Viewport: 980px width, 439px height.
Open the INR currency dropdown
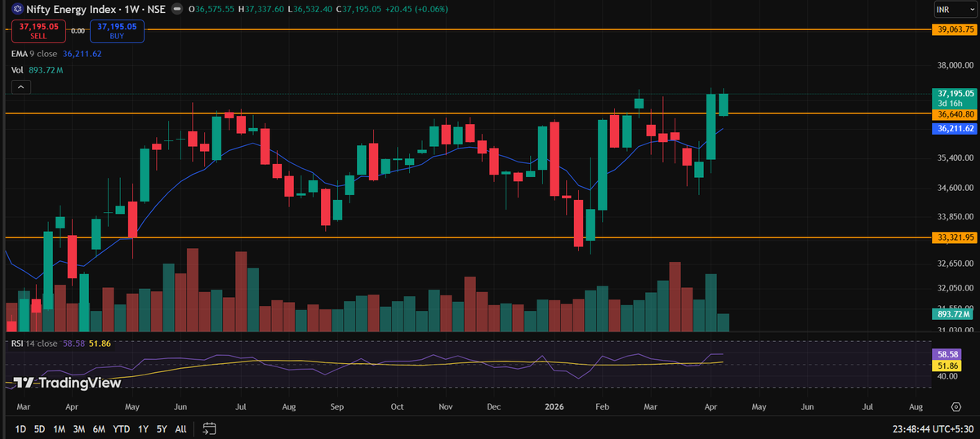[954, 10]
